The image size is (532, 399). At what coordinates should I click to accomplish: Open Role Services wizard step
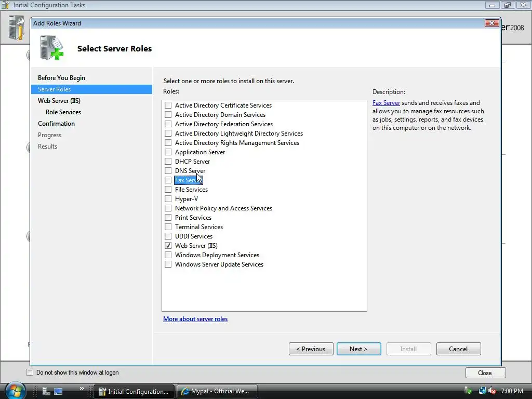63,112
